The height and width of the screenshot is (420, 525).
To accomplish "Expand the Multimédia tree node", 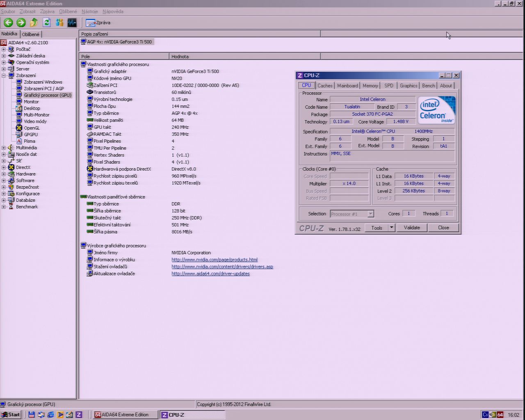I will coord(4,148).
